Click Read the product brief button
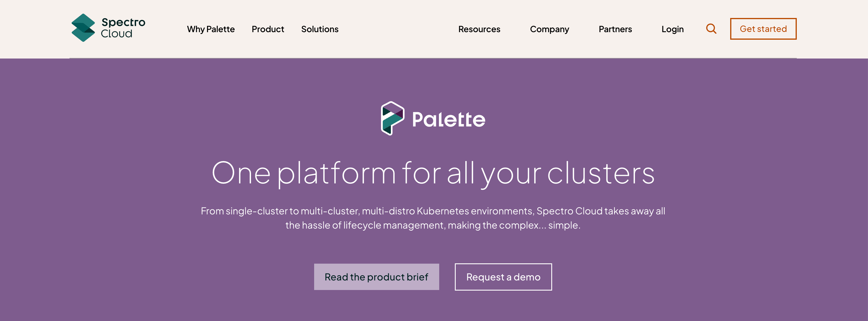Screen dimensions: 868x321 pyautogui.click(x=376, y=277)
